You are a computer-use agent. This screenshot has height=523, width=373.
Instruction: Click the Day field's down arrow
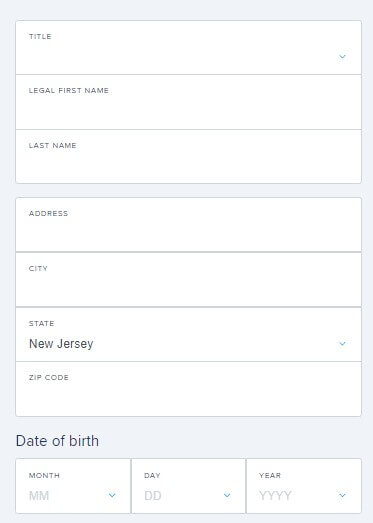tap(227, 495)
